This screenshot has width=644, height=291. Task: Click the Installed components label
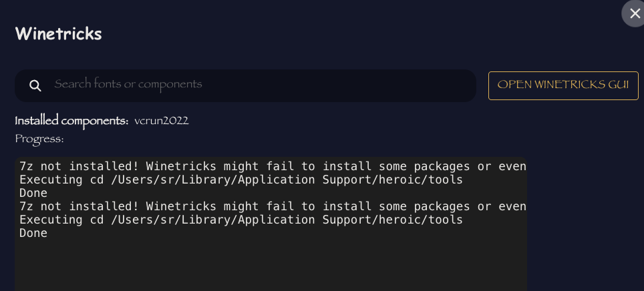point(71,121)
